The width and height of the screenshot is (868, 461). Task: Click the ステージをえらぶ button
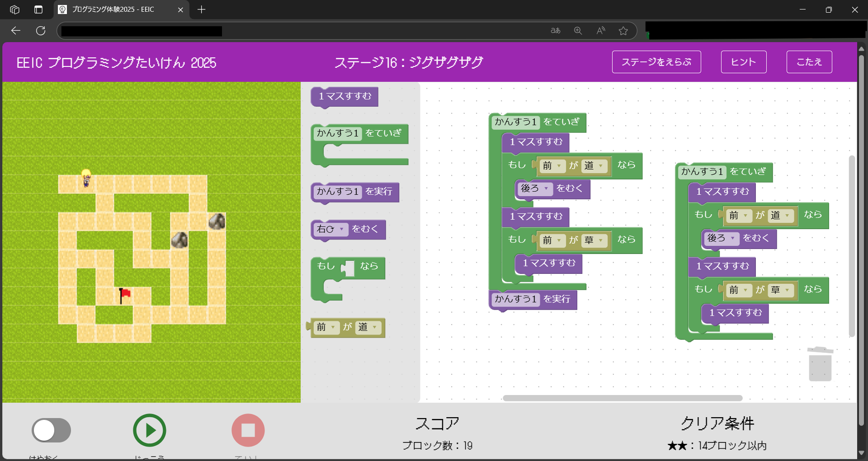point(656,62)
